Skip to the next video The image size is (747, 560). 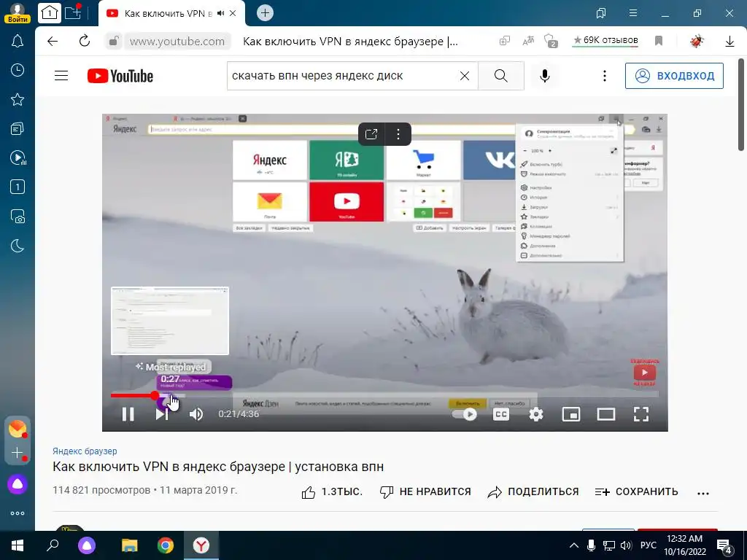point(162,414)
